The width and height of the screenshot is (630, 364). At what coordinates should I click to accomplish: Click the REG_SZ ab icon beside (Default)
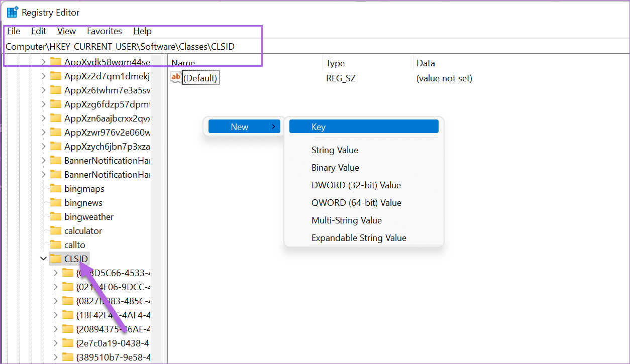click(176, 77)
